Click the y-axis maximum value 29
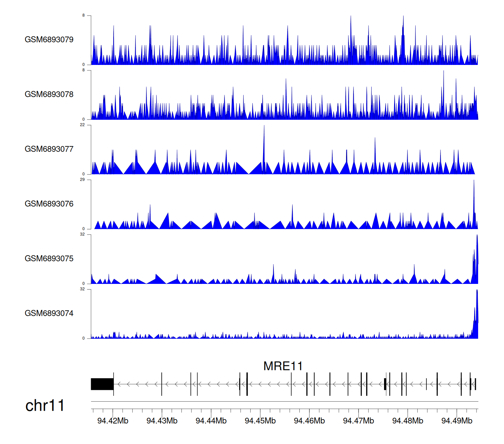 (x=82, y=180)
